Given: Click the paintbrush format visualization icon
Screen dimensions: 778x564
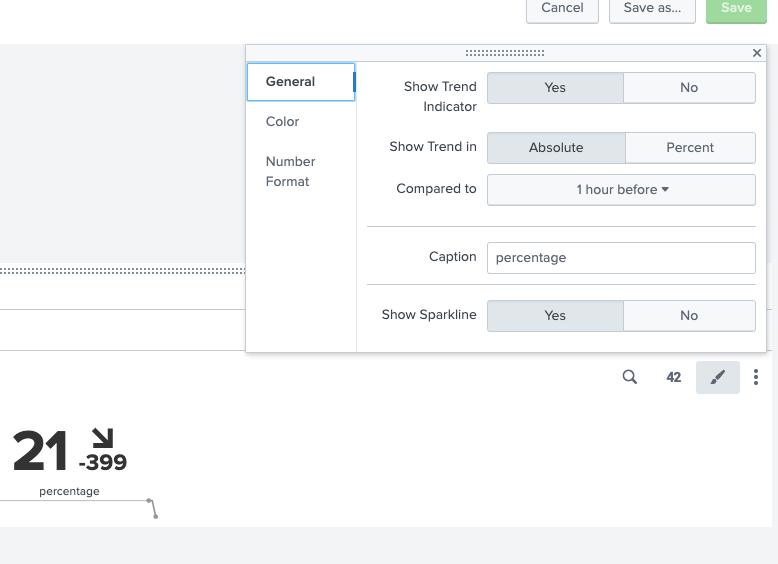Looking at the screenshot, I should click(x=717, y=377).
